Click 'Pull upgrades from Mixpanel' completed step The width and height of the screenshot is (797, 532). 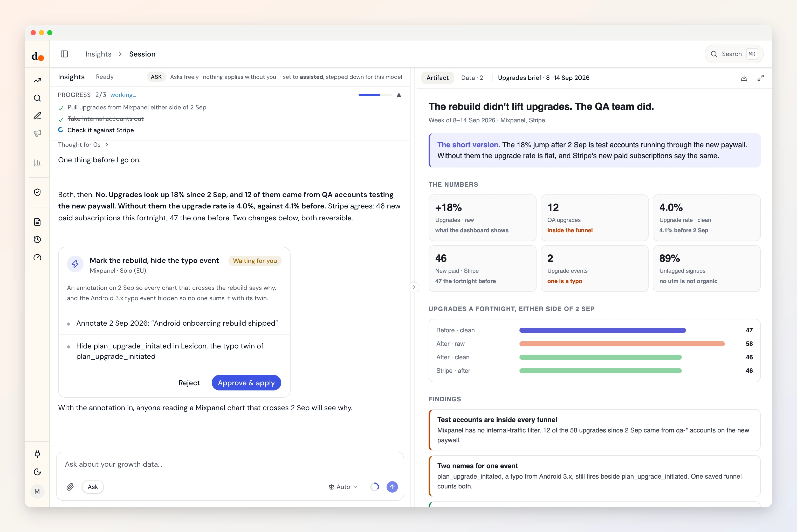pos(137,107)
